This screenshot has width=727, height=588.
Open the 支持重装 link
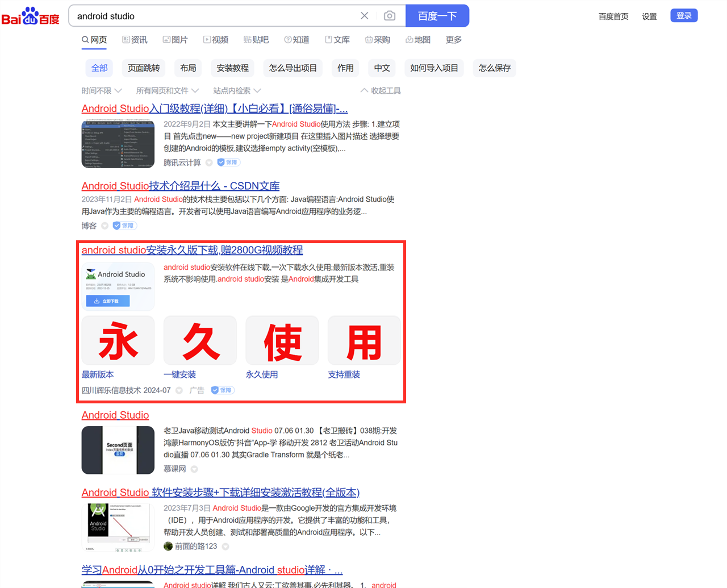[344, 375]
